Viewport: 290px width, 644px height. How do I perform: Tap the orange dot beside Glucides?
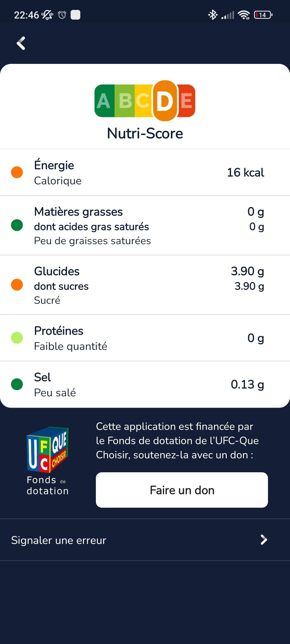(x=17, y=285)
